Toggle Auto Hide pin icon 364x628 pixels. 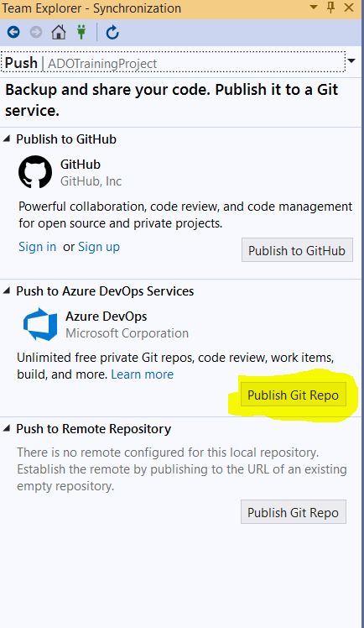coord(330,8)
